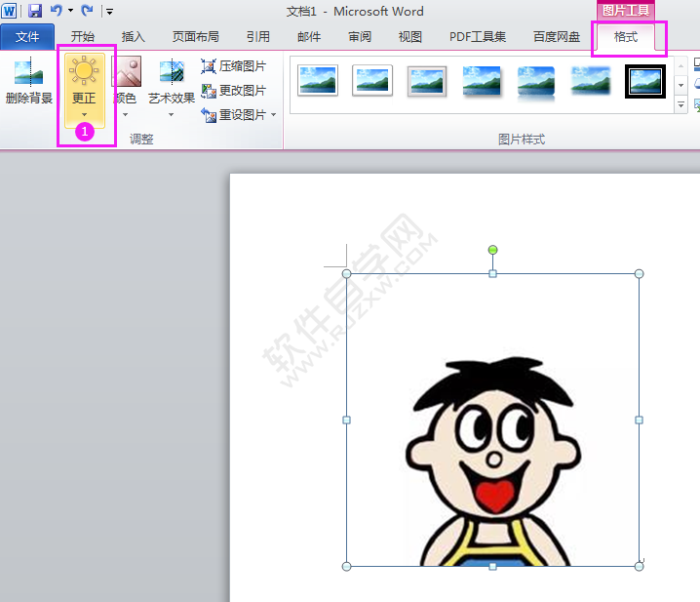Click the 艺术效果 (Artistic Effects) icon
This screenshot has width=700, height=602.
(172, 71)
